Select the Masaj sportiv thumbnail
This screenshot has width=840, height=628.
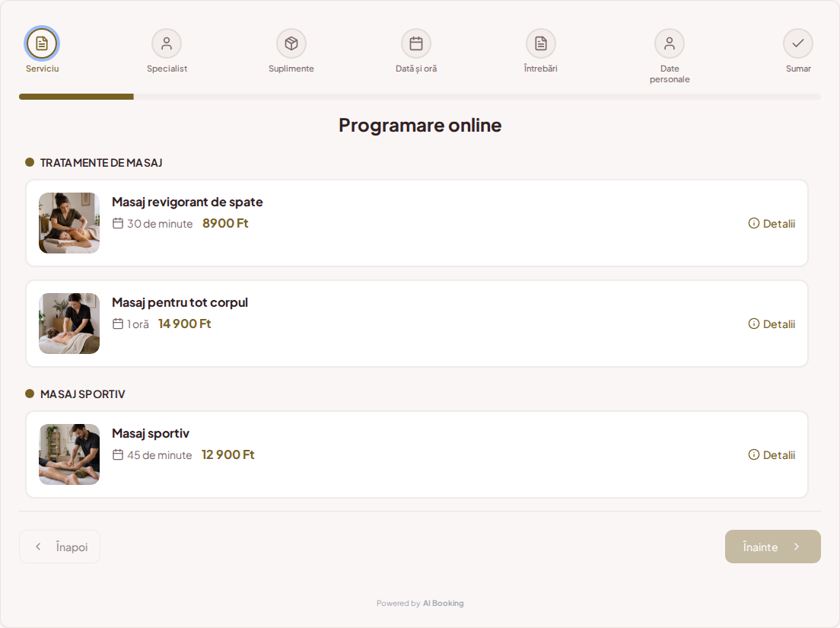pos(69,454)
